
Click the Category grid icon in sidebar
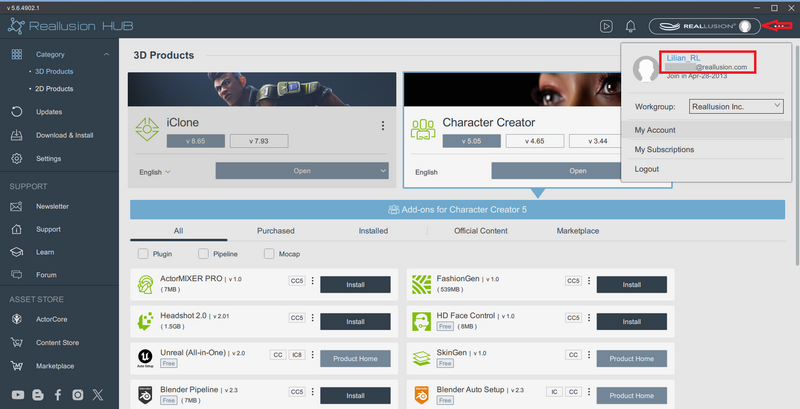[x=17, y=54]
